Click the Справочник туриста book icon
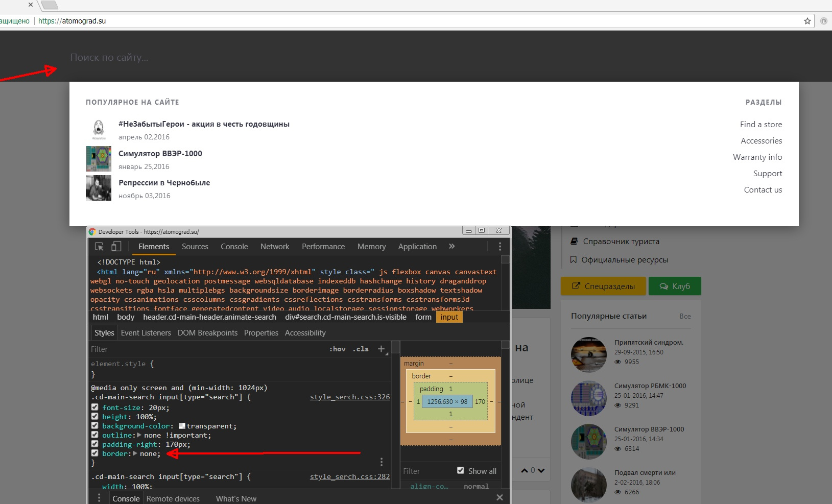Viewport: 832px width, 504px height. click(574, 241)
